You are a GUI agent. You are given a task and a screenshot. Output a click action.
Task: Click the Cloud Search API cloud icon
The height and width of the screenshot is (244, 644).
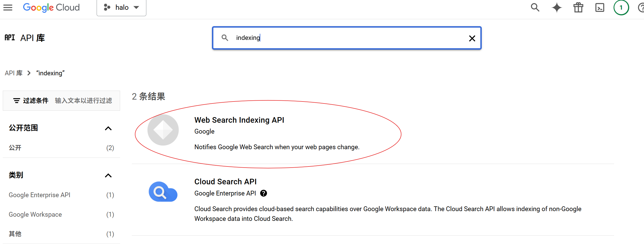coord(163,192)
